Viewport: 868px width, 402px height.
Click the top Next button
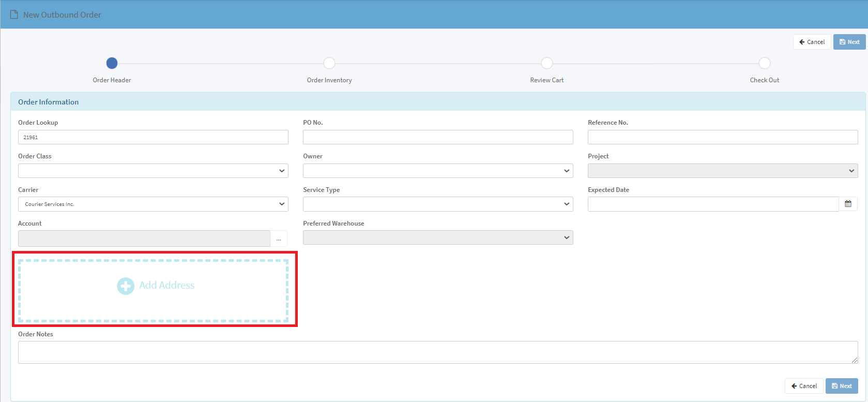click(849, 42)
